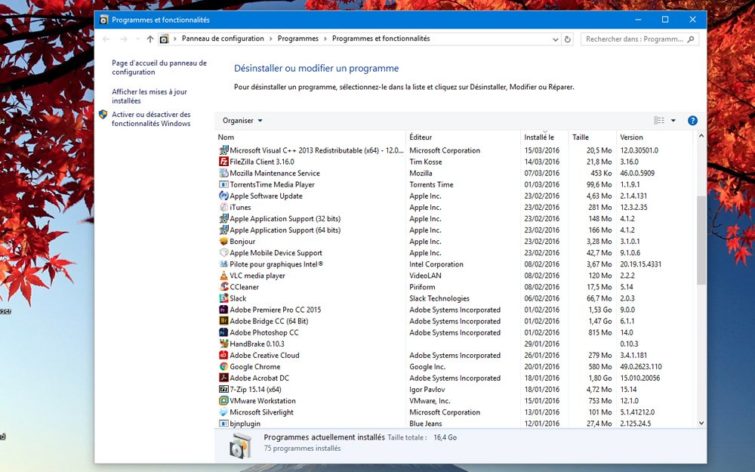The image size is (755, 472).
Task: Click the blue help question mark icon
Action: 692,120
